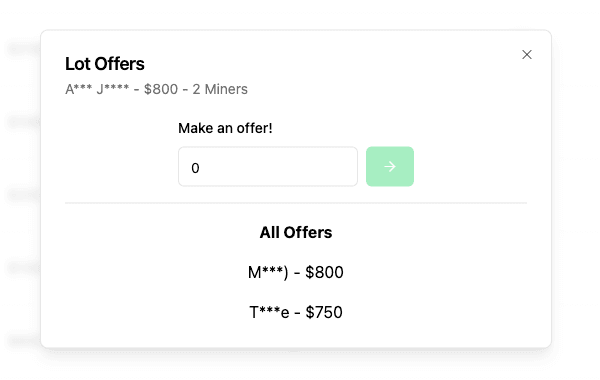
Task: Click the All Offers heading
Action: 296,232
